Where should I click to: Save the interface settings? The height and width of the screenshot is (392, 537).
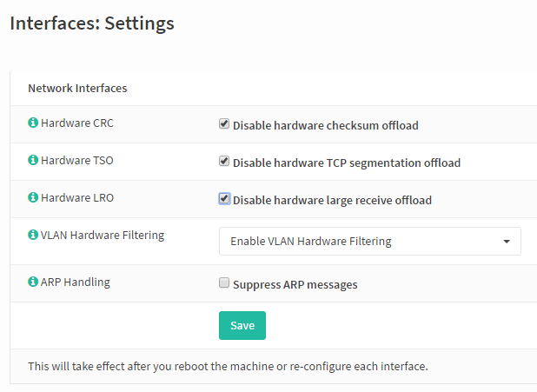(x=242, y=326)
